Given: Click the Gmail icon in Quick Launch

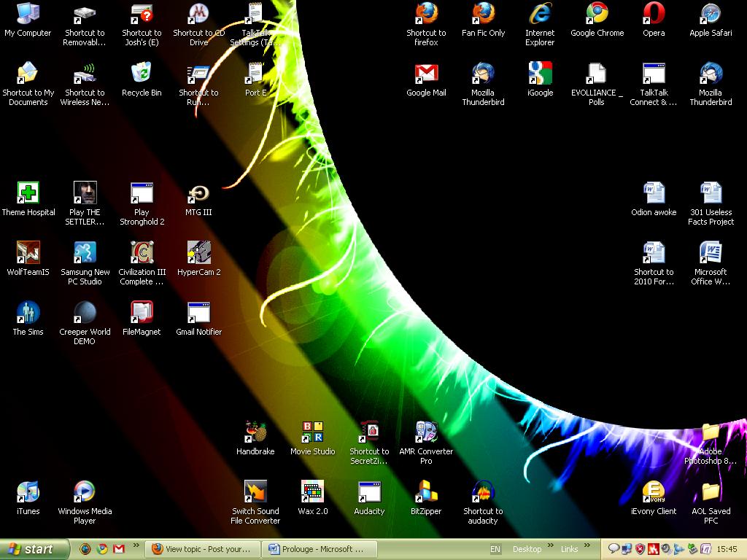Looking at the screenshot, I should 118,549.
